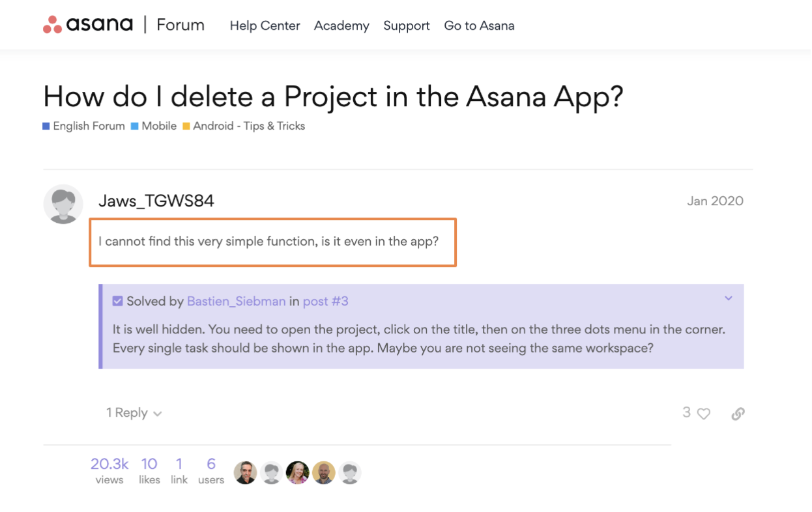Open Jaws_TGWS84 avatar profile picture
This screenshot has height=512, width=812.
63,204
